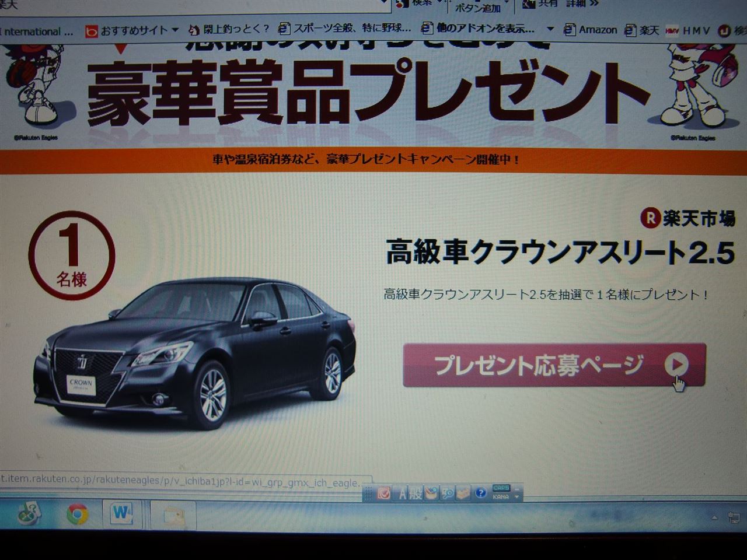
Task: Open Google Chrome from the taskbar
Action: tap(77, 514)
